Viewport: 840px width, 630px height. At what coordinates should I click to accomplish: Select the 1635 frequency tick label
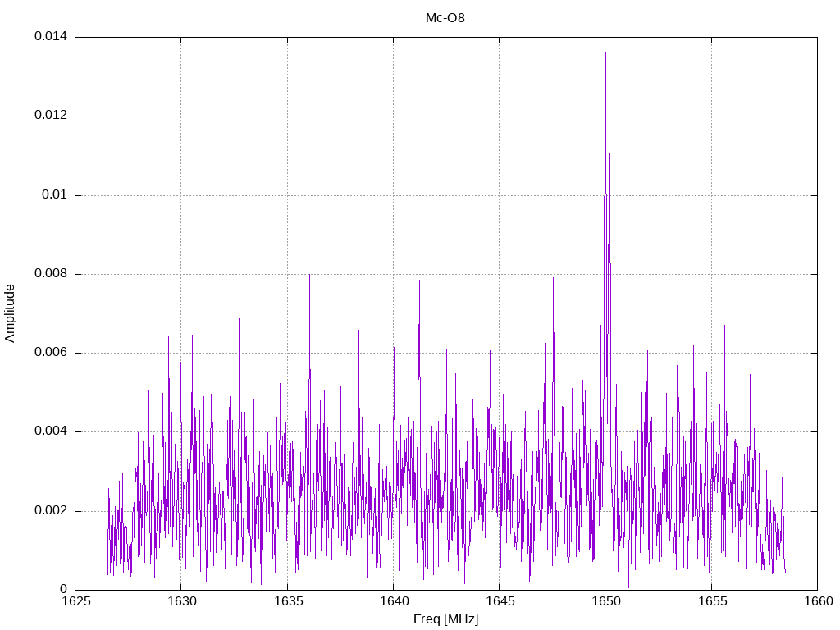(x=287, y=602)
